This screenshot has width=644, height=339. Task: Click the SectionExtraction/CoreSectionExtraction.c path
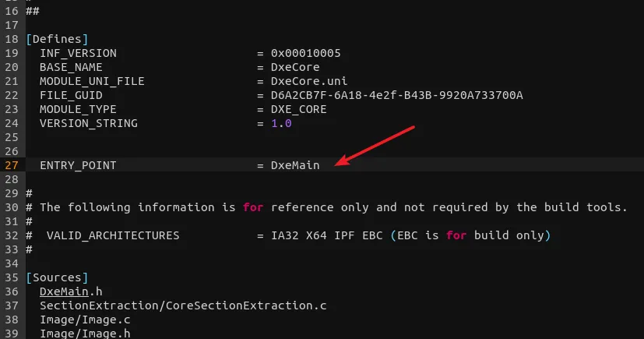(x=183, y=305)
